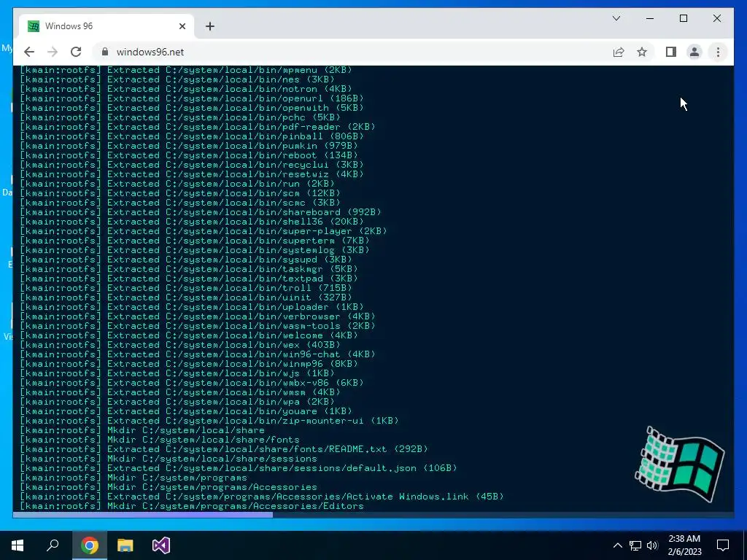The width and height of the screenshot is (747, 560).
Task: Open the clock showing 2:38 AM
Action: tap(684, 545)
